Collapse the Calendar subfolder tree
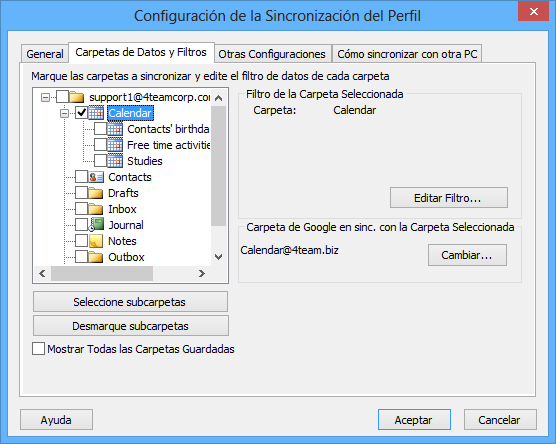Viewport: 556px width, 444px height. 65,113
